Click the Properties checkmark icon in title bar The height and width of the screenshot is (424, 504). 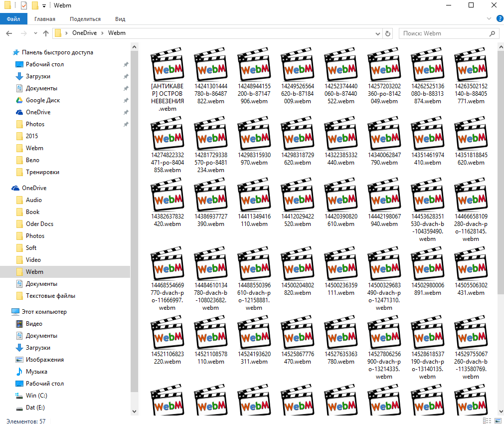point(23,5)
